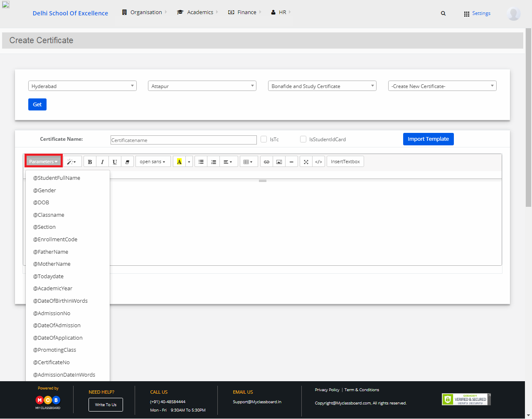Click the page vertical scrollbar
The image size is (532, 419).
528,118
